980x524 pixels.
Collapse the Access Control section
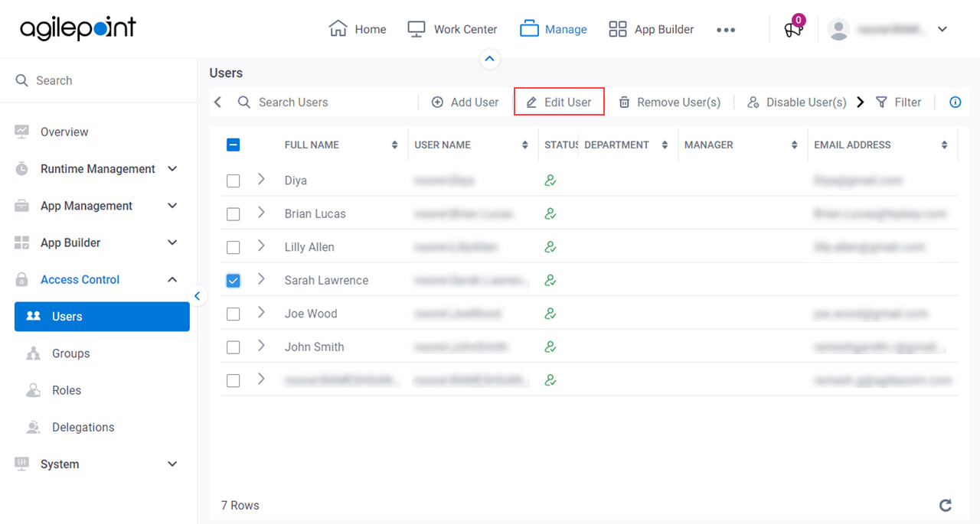click(172, 280)
